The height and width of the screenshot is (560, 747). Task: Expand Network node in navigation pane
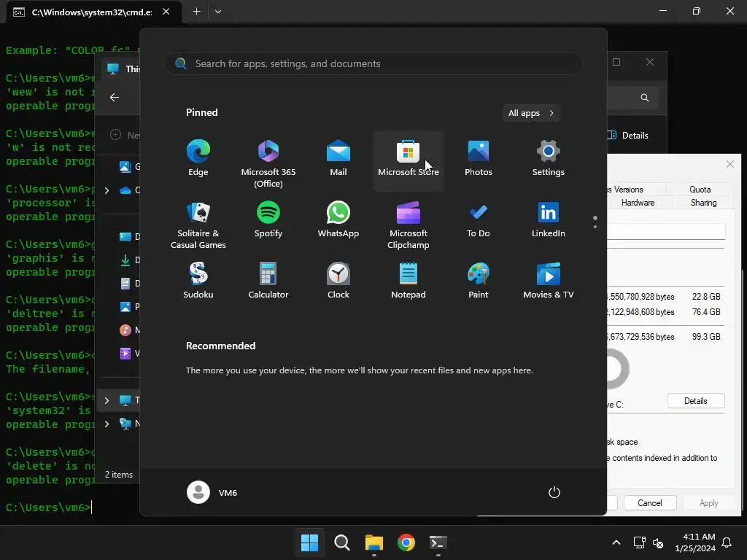tap(107, 424)
